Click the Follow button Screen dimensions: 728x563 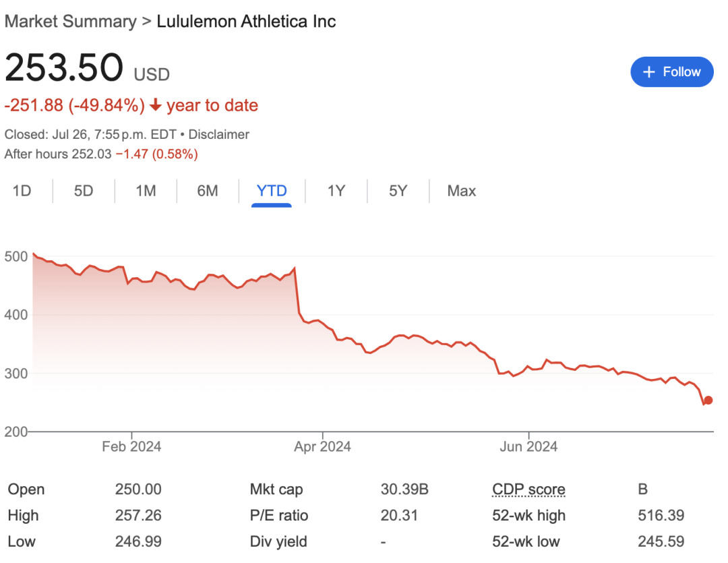671,72
